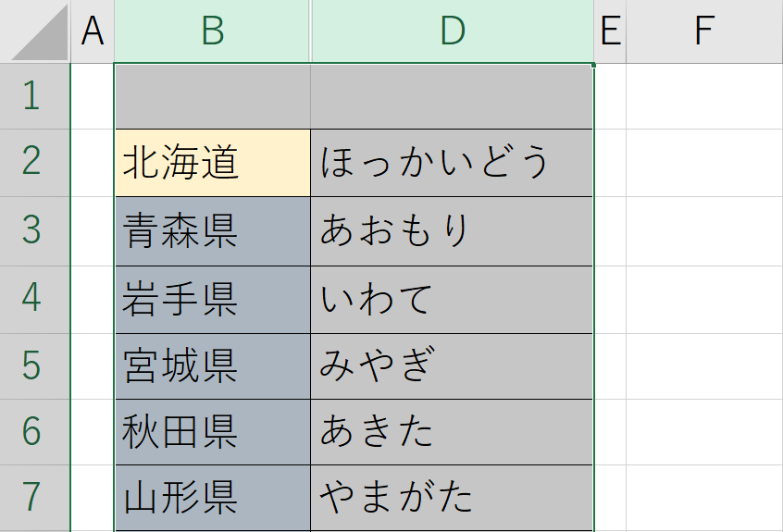This screenshot has width=783, height=532.
Task: Click cell containing いわて
Action: (452, 300)
